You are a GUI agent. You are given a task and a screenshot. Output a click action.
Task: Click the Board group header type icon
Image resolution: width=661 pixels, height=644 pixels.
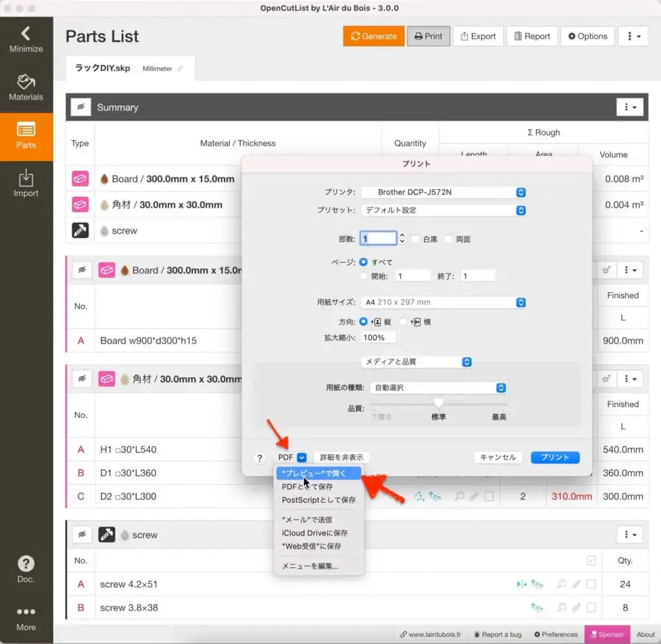click(107, 270)
